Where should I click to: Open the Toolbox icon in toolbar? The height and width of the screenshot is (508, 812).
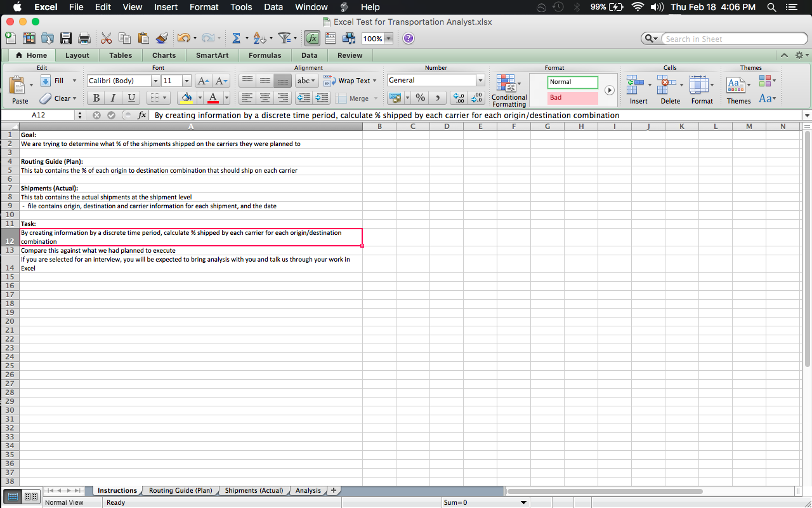pos(330,38)
